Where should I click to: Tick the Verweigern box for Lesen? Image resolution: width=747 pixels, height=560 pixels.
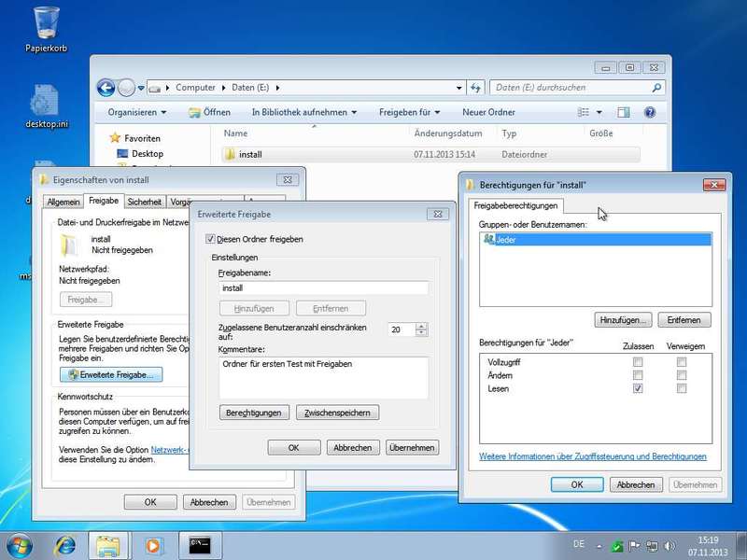(682, 388)
